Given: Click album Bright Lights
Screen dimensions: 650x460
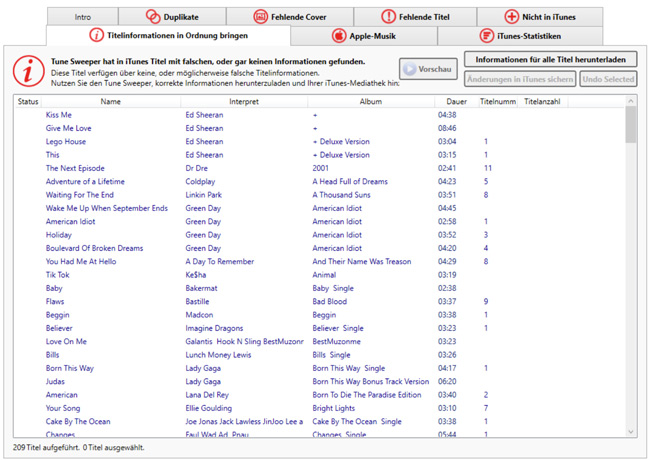Looking at the screenshot, I should [333, 408].
